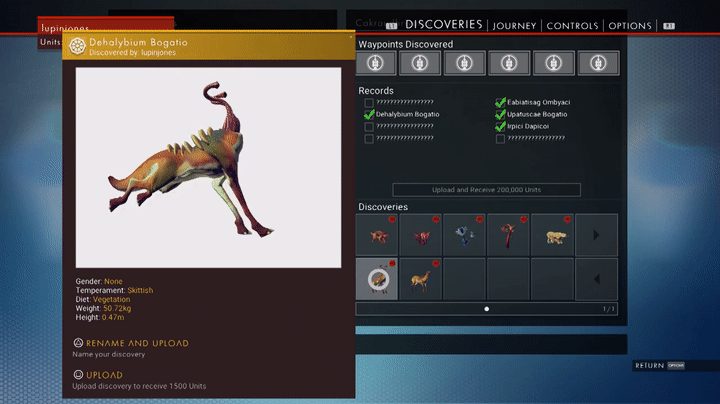Click the Upatuscae Bogatio record name
This screenshot has height=404, width=720.
[537, 114]
